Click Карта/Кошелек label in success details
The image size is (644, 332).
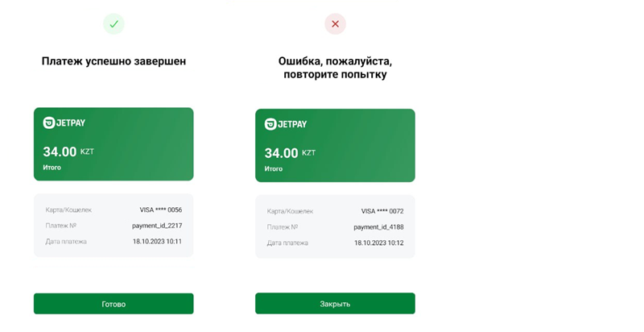(68, 210)
